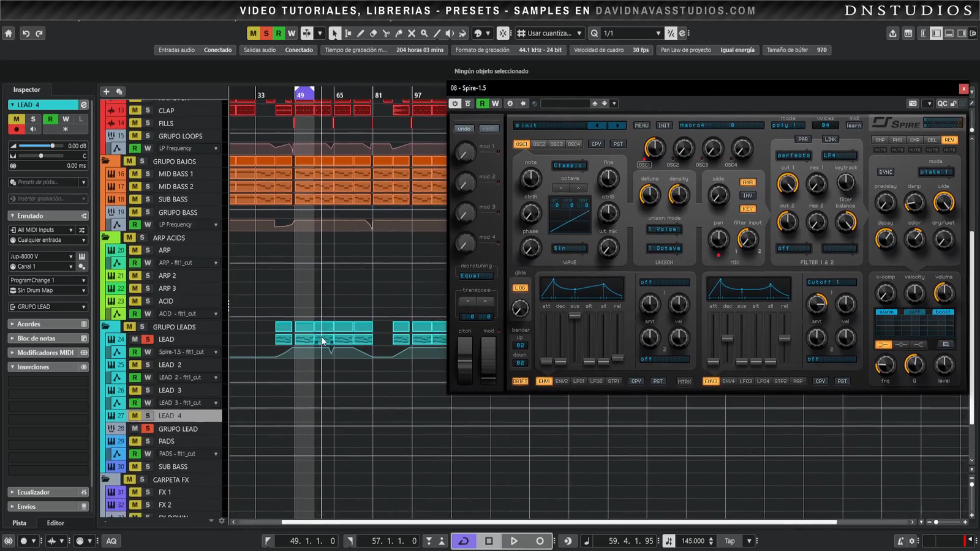Select the Eraser tool in toolbar

[x=373, y=34]
